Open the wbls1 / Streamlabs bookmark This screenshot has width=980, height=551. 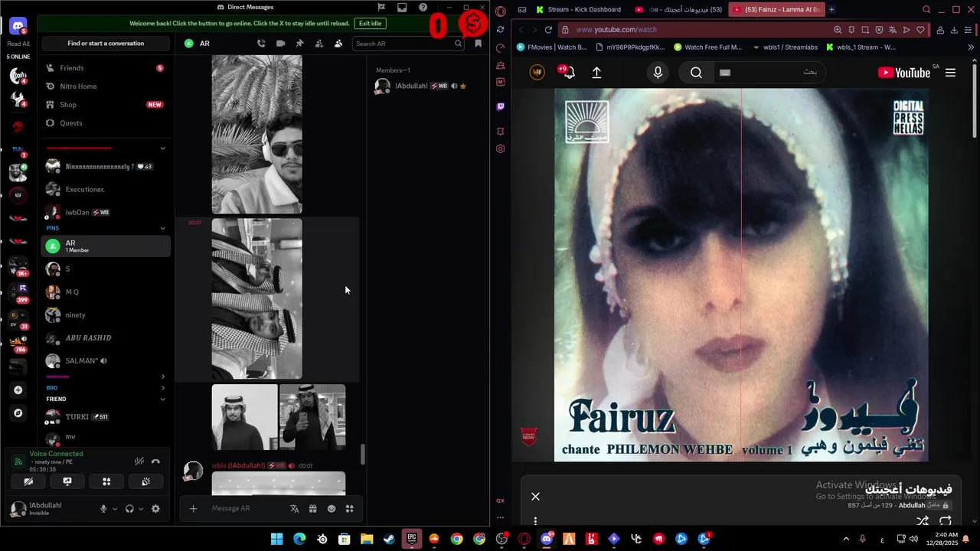(786, 47)
